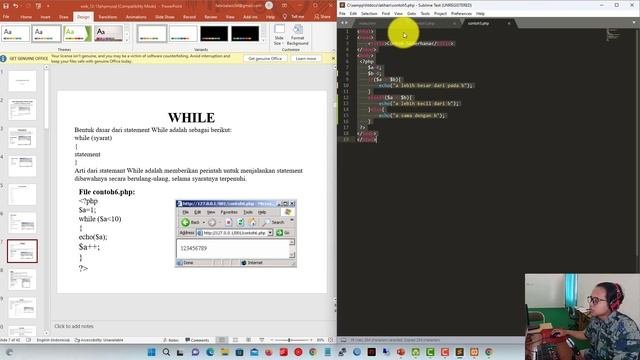Screen dimensions: 640x360
Task: Open the Slide Show ribbon tab
Action: click(x=165, y=17)
